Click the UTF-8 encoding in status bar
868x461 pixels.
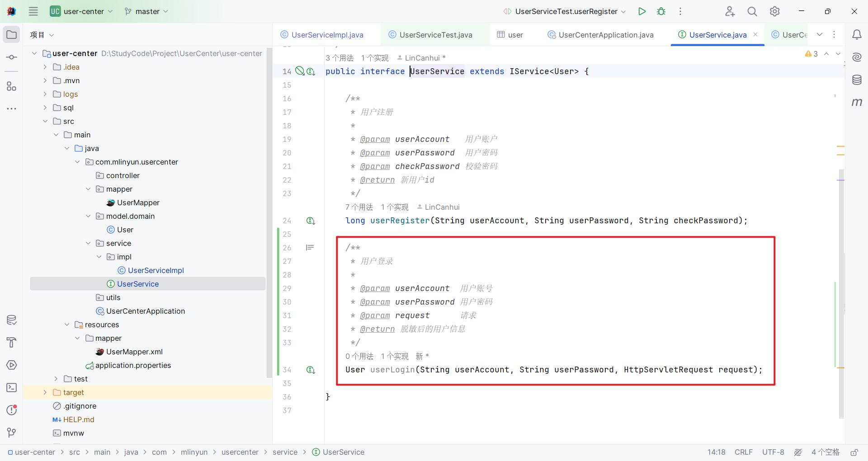point(773,452)
